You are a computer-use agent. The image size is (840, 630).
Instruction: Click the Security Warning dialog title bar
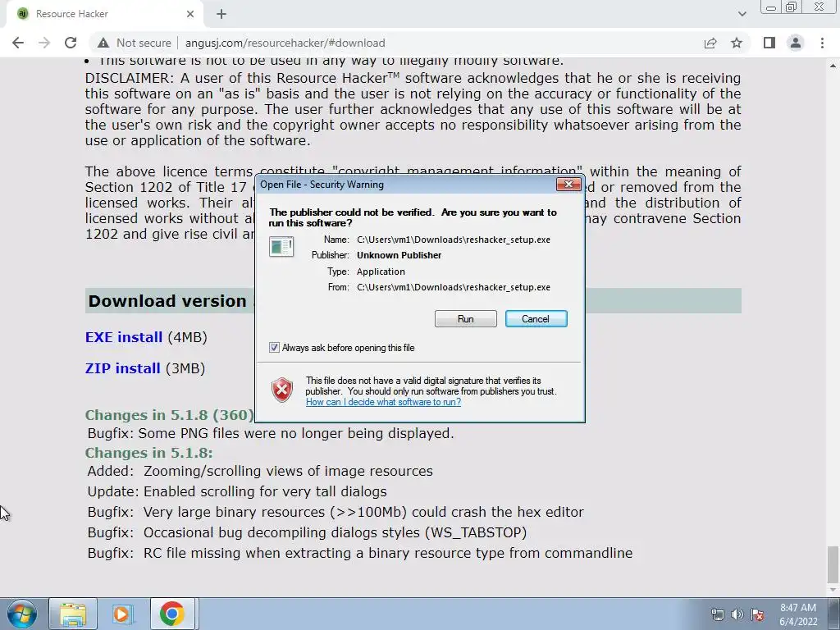tap(407, 185)
